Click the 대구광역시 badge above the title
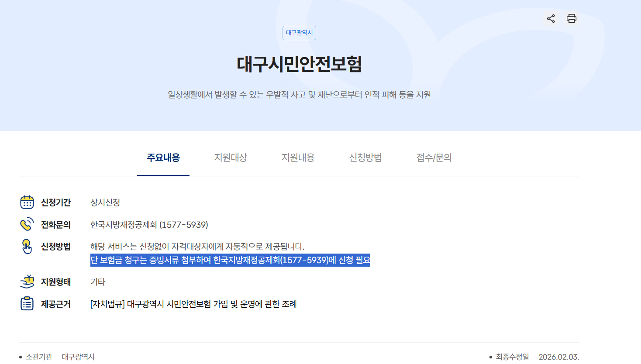 pyautogui.click(x=299, y=33)
